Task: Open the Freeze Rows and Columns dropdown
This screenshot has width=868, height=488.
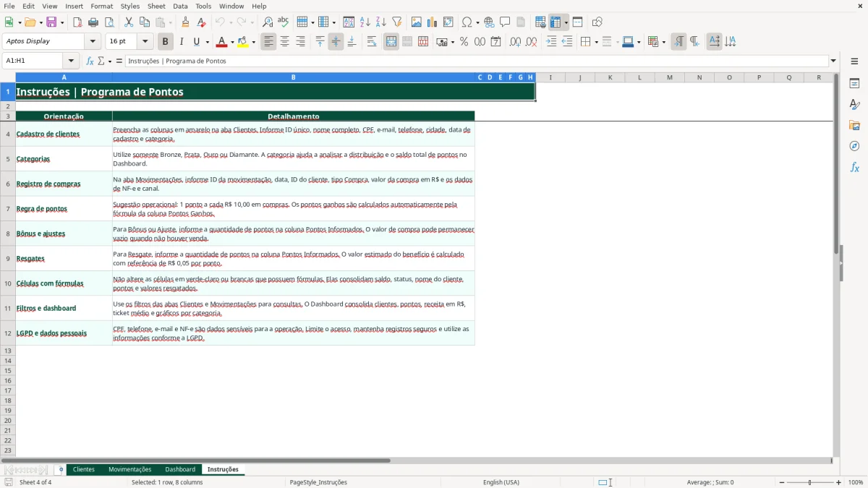Action: tap(566, 22)
